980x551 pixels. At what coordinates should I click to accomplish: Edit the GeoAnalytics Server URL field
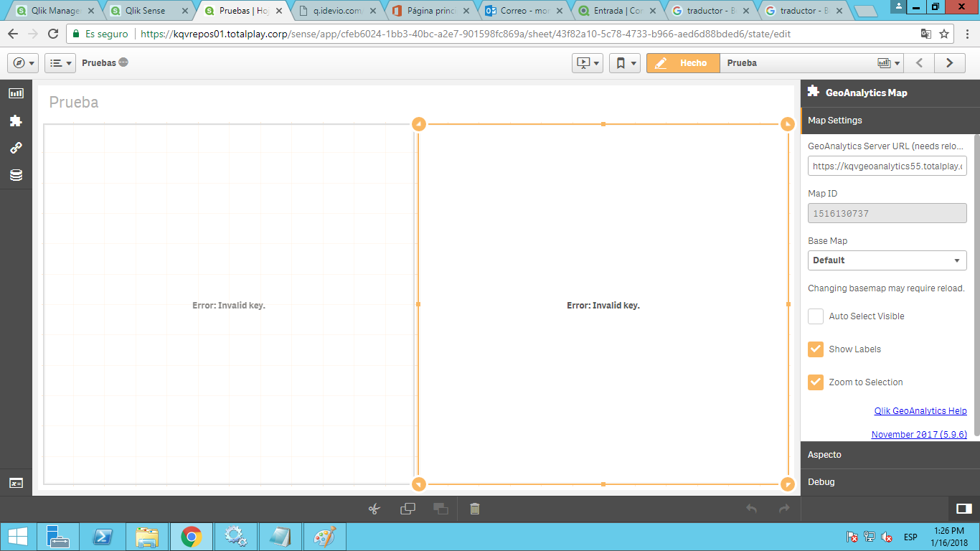click(887, 166)
